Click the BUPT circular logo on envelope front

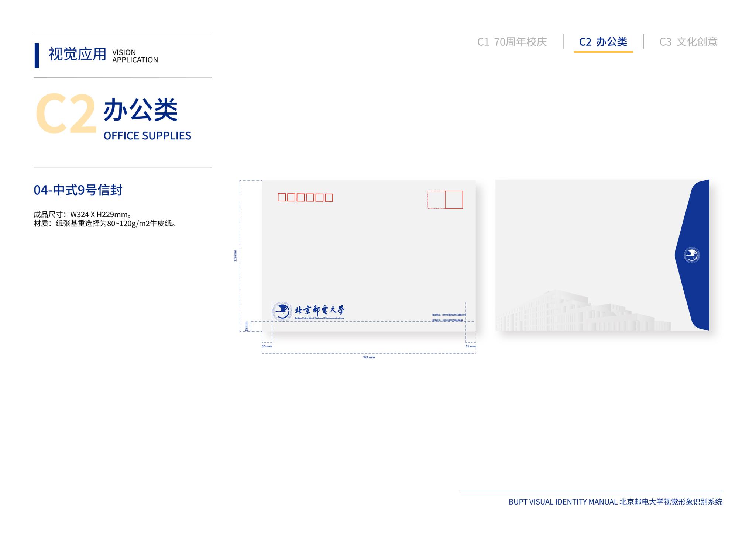(282, 311)
